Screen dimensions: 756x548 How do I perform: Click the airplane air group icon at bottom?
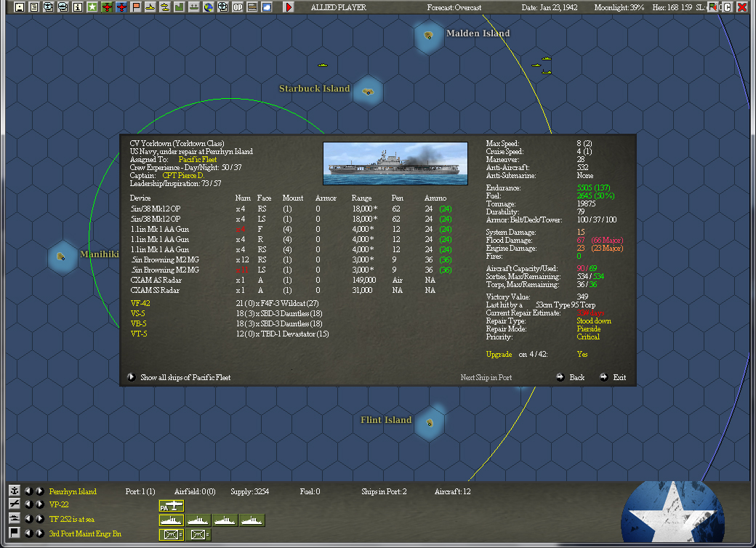click(15, 504)
